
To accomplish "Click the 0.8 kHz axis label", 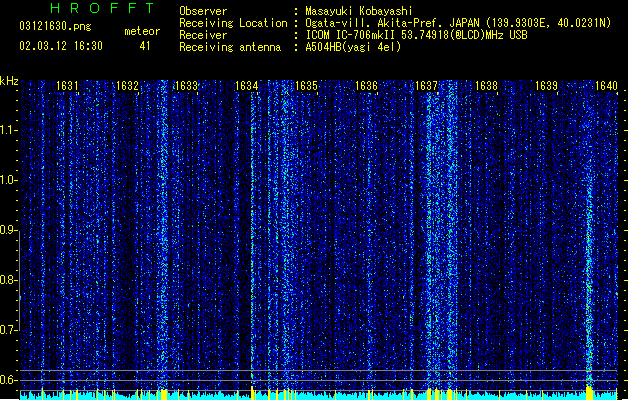I will [x=8, y=280].
